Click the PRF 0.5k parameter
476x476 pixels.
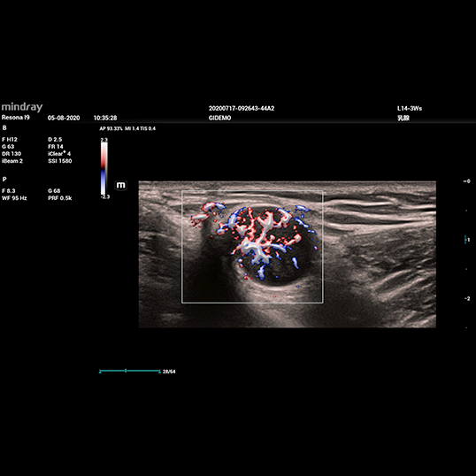coord(60,198)
